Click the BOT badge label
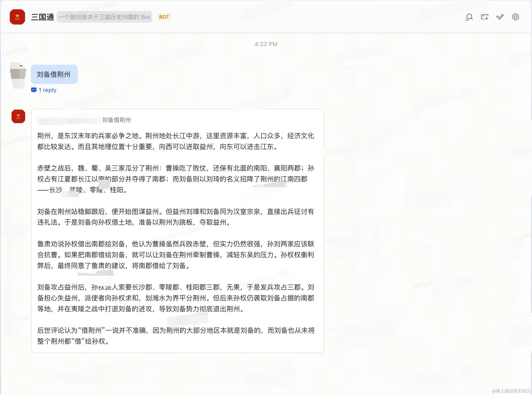Image resolution: width=532 pixels, height=395 pixels. tap(164, 17)
